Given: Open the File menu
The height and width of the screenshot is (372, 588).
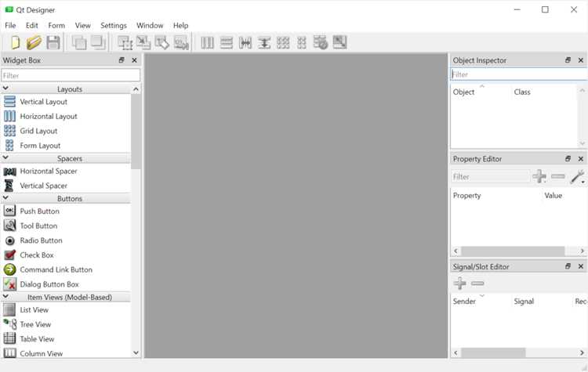Looking at the screenshot, I should (10, 26).
